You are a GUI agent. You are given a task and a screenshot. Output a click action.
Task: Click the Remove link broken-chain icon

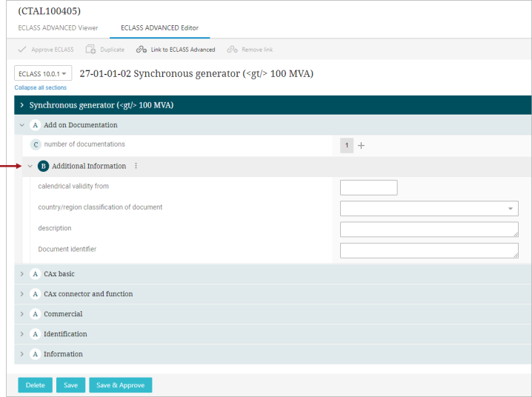(x=232, y=50)
